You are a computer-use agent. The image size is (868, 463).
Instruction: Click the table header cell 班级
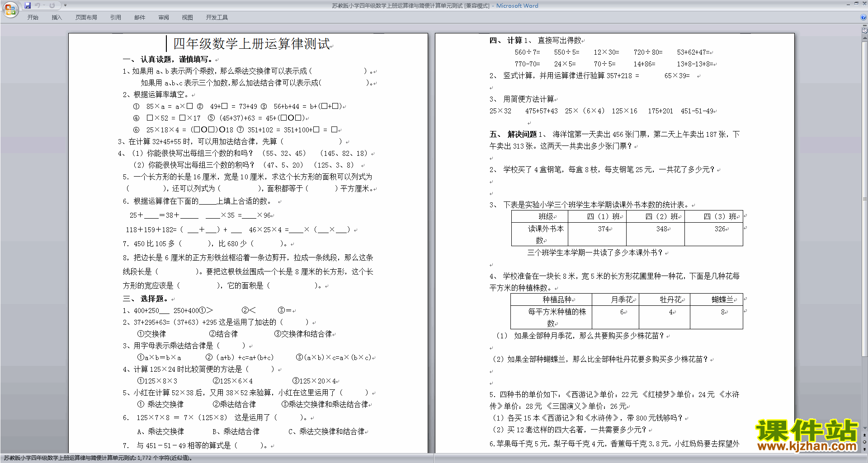540,216
